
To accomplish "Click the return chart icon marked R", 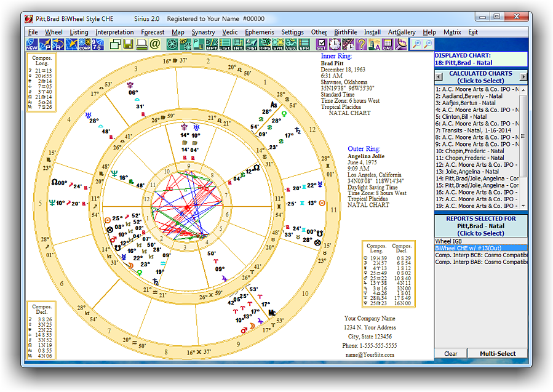I will (x=58, y=44).
